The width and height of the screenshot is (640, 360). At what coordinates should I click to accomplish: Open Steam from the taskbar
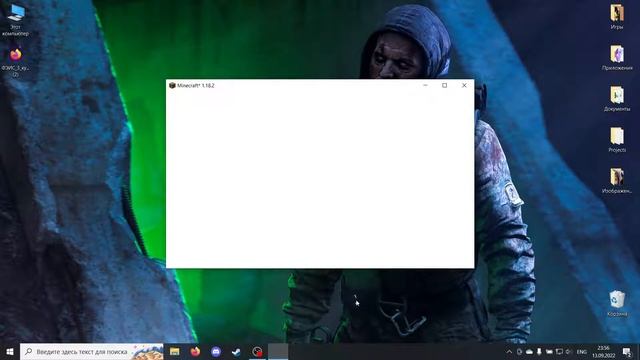[236, 351]
